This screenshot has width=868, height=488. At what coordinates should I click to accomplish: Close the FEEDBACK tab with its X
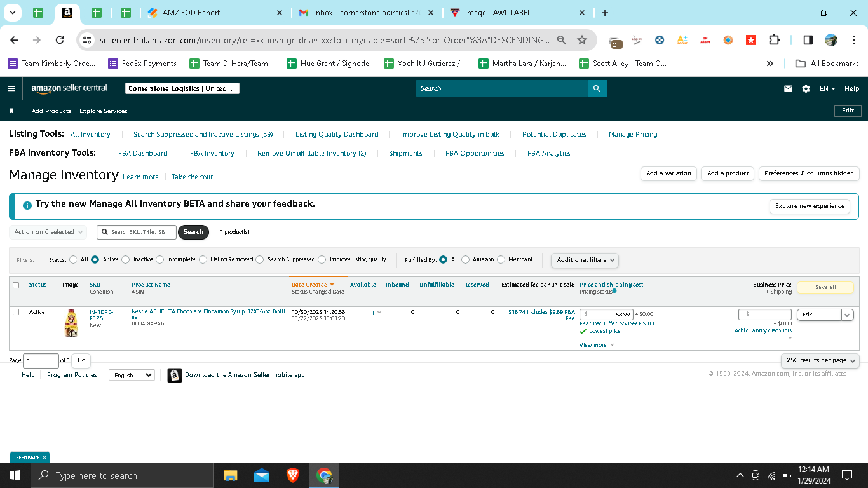(x=44, y=457)
